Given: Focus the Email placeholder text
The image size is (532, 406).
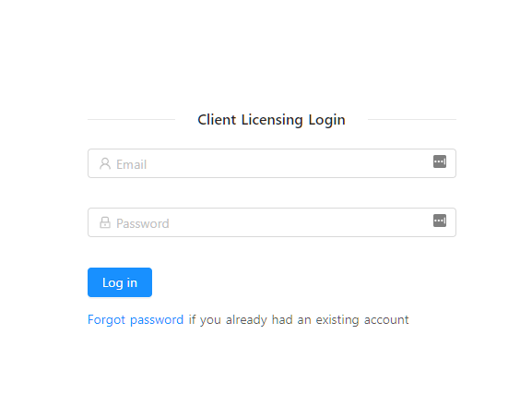Looking at the screenshot, I should point(131,164).
